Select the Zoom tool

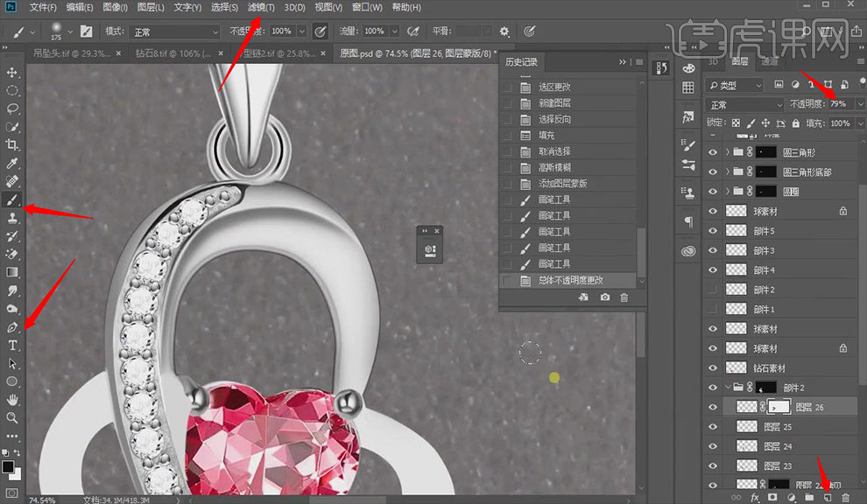[12, 418]
